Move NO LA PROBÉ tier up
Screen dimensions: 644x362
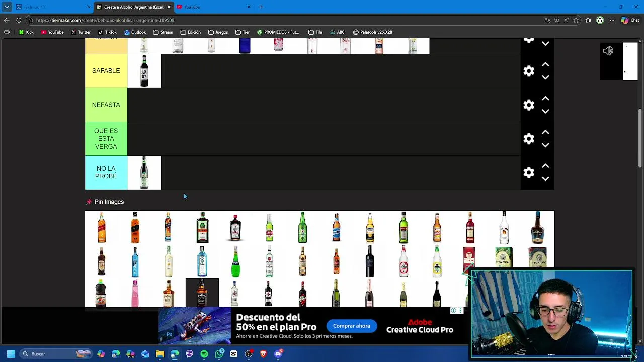pos(545,166)
